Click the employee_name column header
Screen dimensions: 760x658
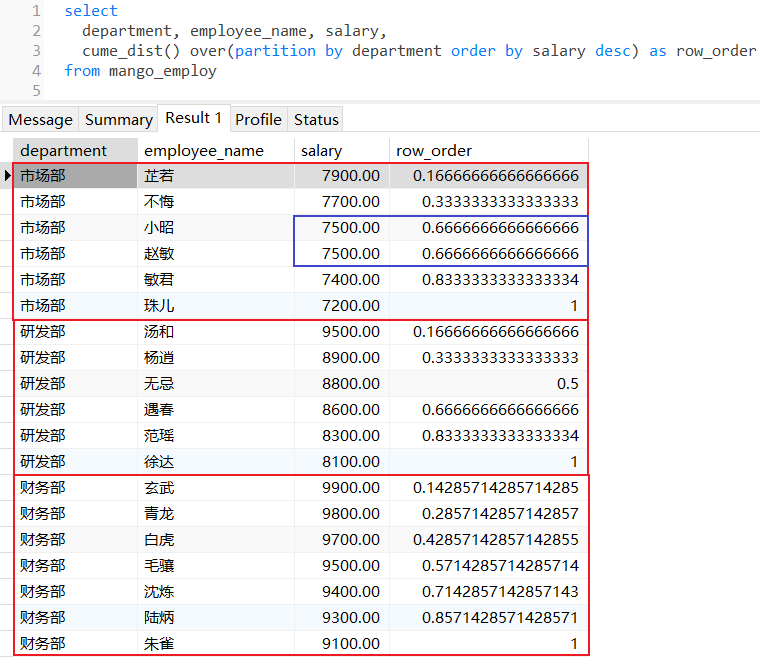pyautogui.click(x=216, y=151)
